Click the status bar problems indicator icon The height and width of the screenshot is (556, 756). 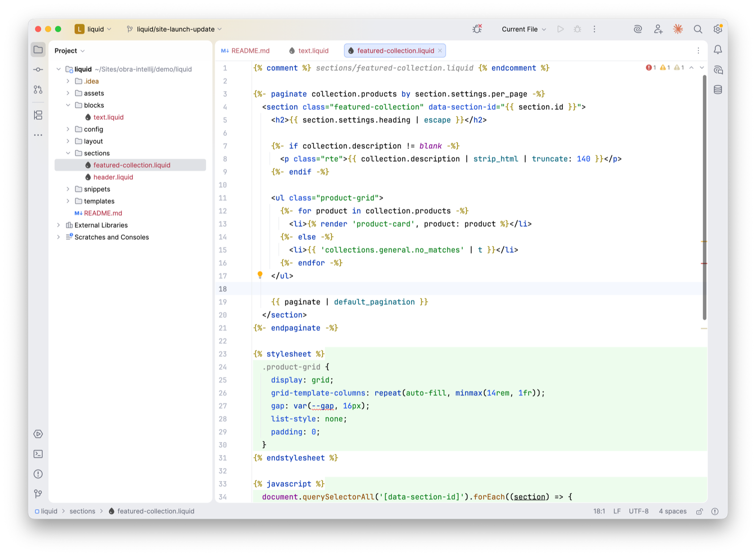(x=715, y=511)
